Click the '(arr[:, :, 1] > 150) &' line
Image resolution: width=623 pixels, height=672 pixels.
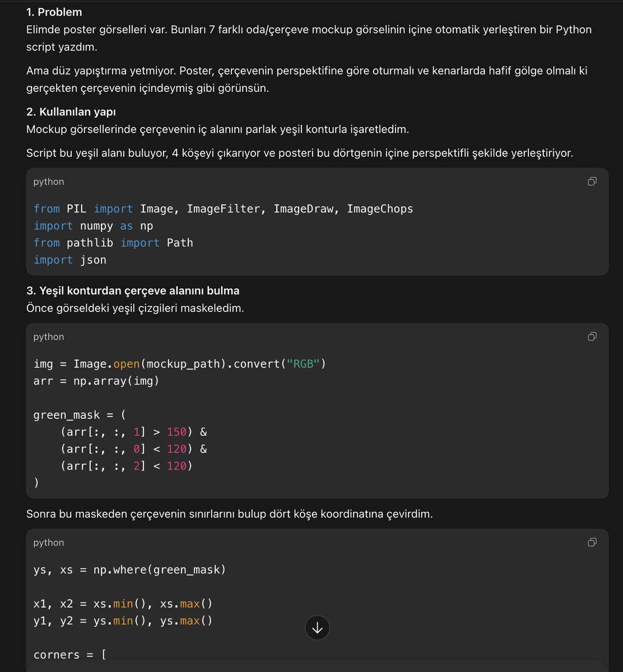(x=134, y=432)
